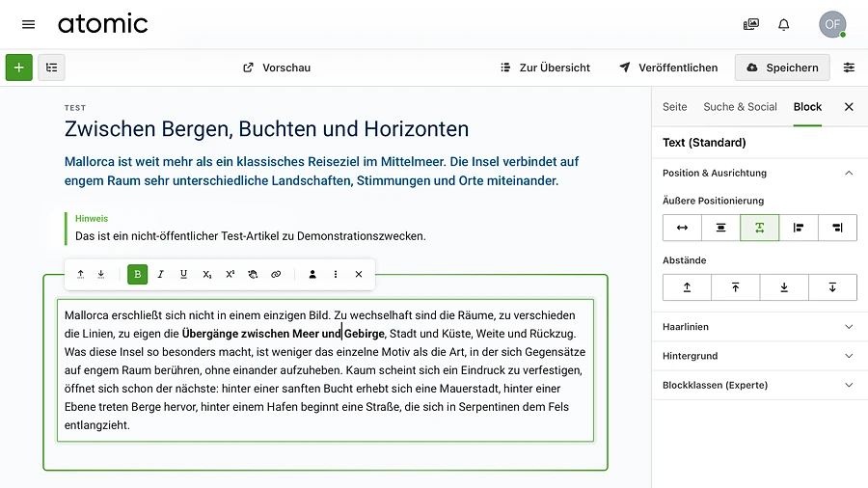Viewport: 868px width, 488px height.
Task: Click the Veröffentlichen button
Action: pos(668,68)
